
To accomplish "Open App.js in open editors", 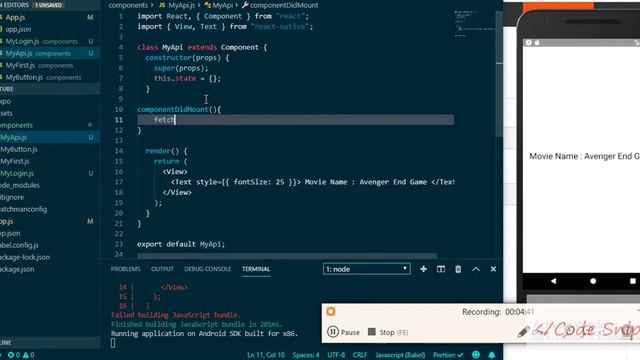I will pyautogui.click(x=49, y=17).
